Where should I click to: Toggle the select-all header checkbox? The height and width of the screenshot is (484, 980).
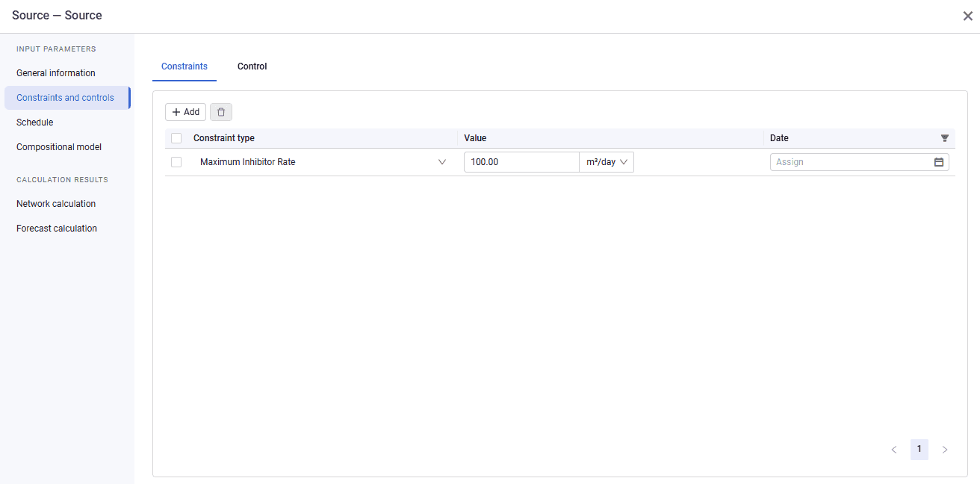coord(176,138)
